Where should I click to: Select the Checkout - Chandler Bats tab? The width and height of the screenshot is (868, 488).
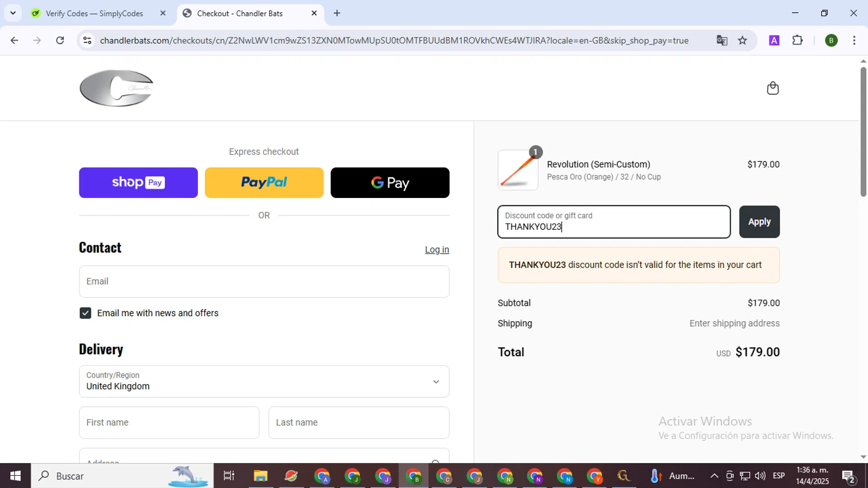[x=240, y=13]
